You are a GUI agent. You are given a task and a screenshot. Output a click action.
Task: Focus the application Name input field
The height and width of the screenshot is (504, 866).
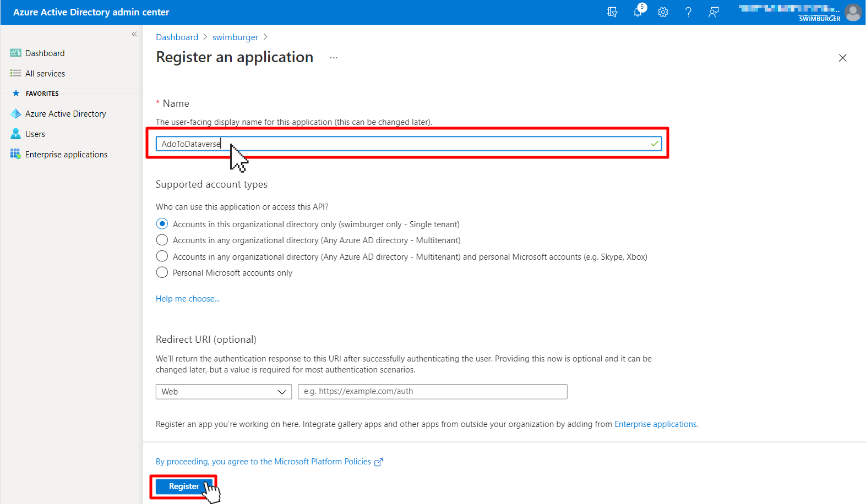[x=409, y=144]
